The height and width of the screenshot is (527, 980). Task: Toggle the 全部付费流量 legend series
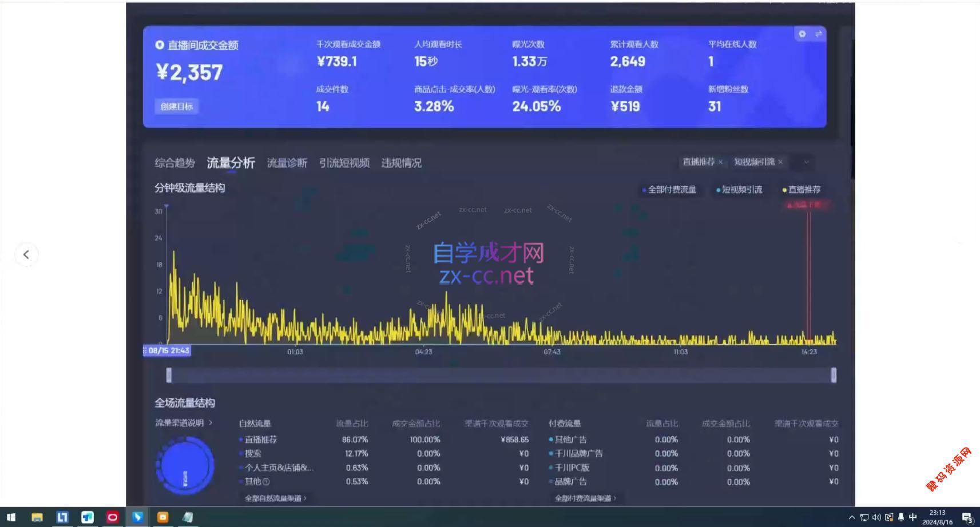[x=669, y=190]
